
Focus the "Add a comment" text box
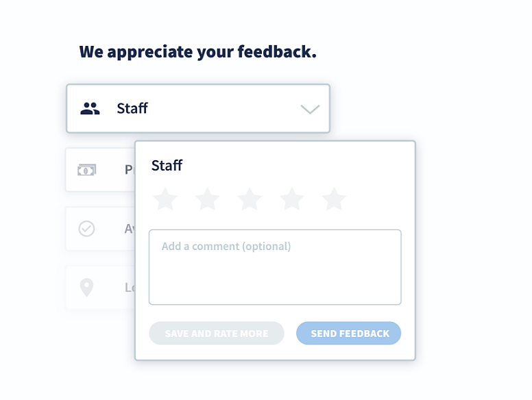[x=275, y=267]
